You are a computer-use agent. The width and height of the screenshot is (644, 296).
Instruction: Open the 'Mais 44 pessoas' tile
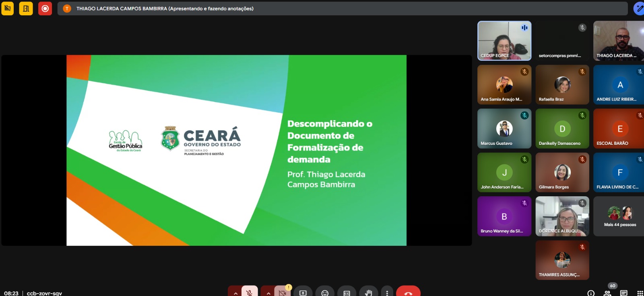[x=619, y=216]
